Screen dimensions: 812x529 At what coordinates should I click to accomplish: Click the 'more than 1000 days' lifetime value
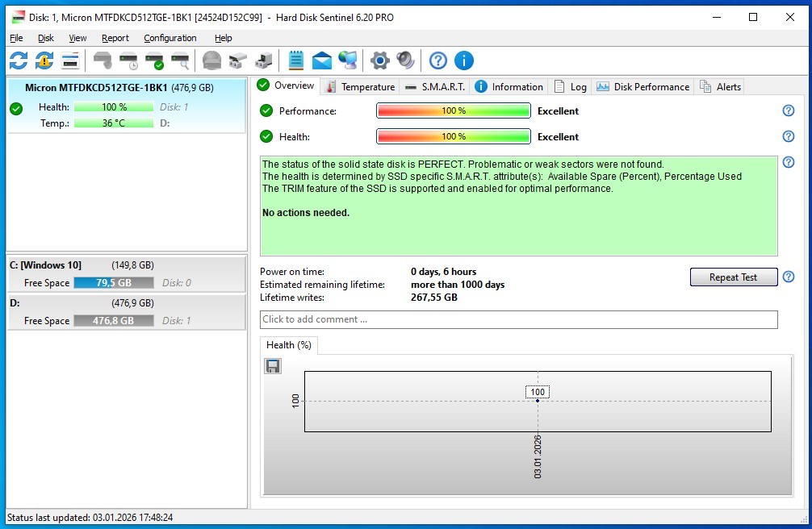(458, 284)
